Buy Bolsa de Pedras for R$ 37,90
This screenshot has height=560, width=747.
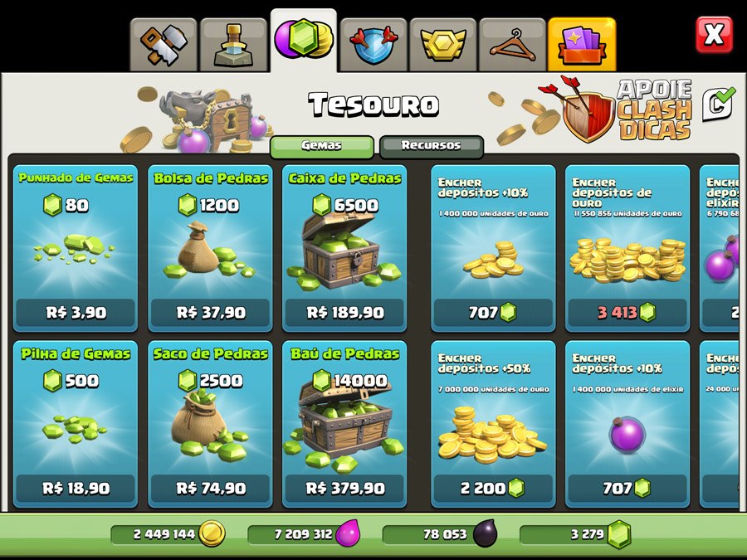pyautogui.click(x=210, y=248)
